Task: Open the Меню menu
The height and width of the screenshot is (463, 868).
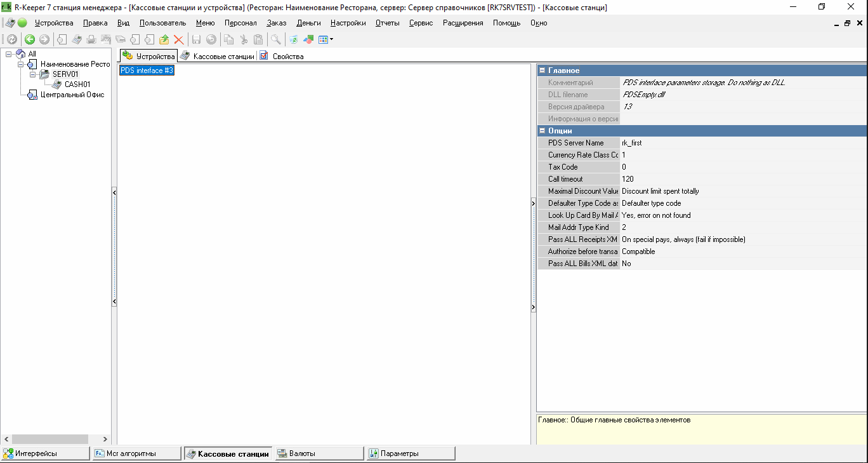Action: (x=205, y=23)
